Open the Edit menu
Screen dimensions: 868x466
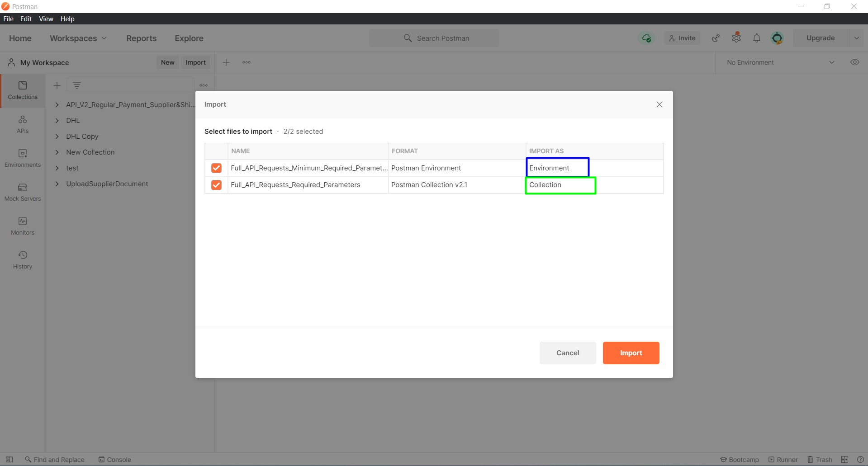26,19
